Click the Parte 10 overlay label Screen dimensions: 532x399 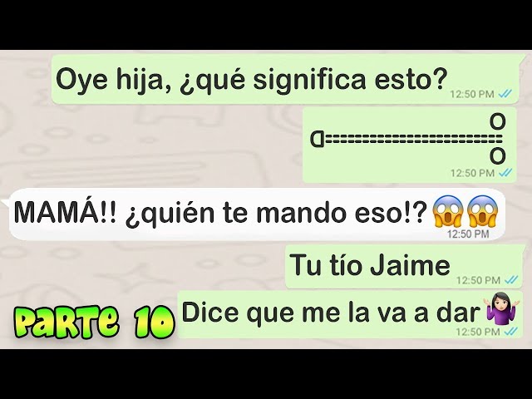[94, 322]
